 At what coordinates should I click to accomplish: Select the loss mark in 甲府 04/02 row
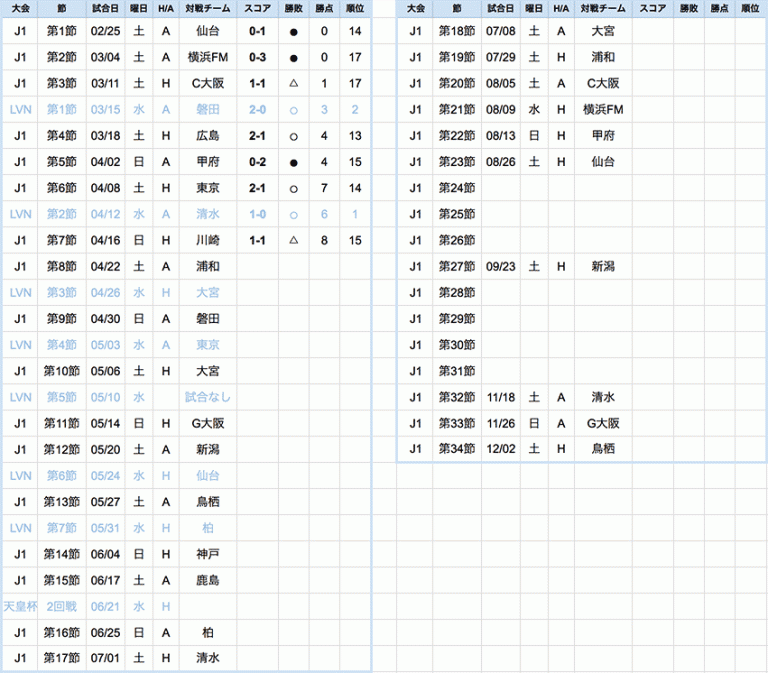click(x=293, y=163)
